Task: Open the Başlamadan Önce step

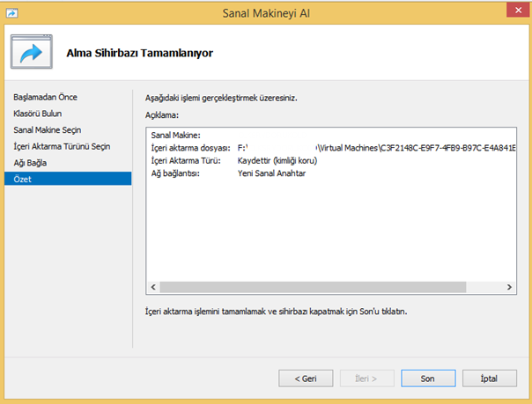Action: tap(45, 98)
